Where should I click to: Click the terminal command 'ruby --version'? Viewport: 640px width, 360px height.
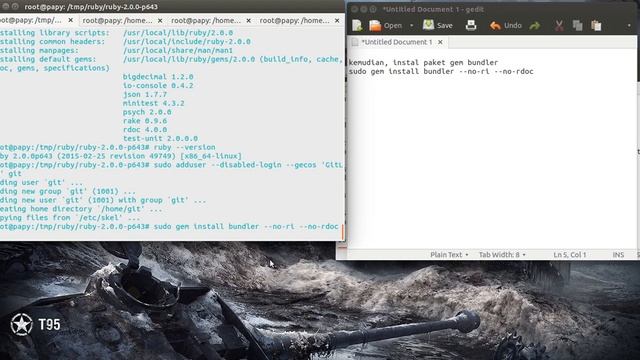point(184,147)
